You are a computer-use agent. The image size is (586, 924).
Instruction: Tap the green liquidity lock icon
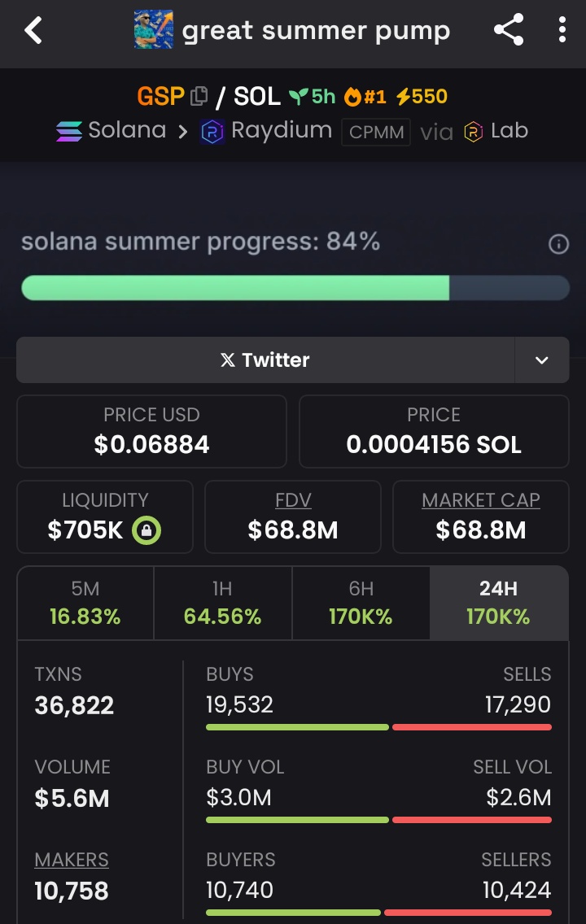tap(146, 530)
